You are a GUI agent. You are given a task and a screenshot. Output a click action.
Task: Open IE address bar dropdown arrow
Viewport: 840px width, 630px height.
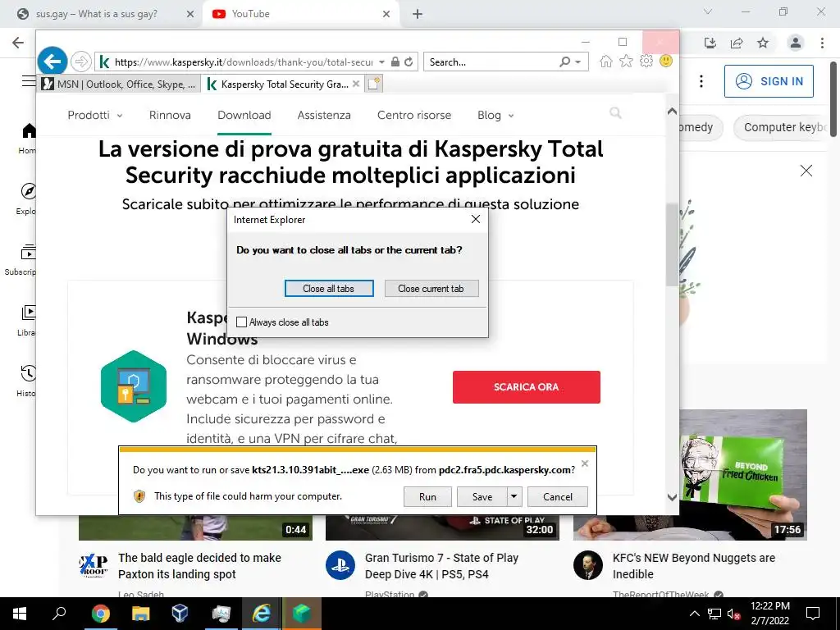(381, 62)
